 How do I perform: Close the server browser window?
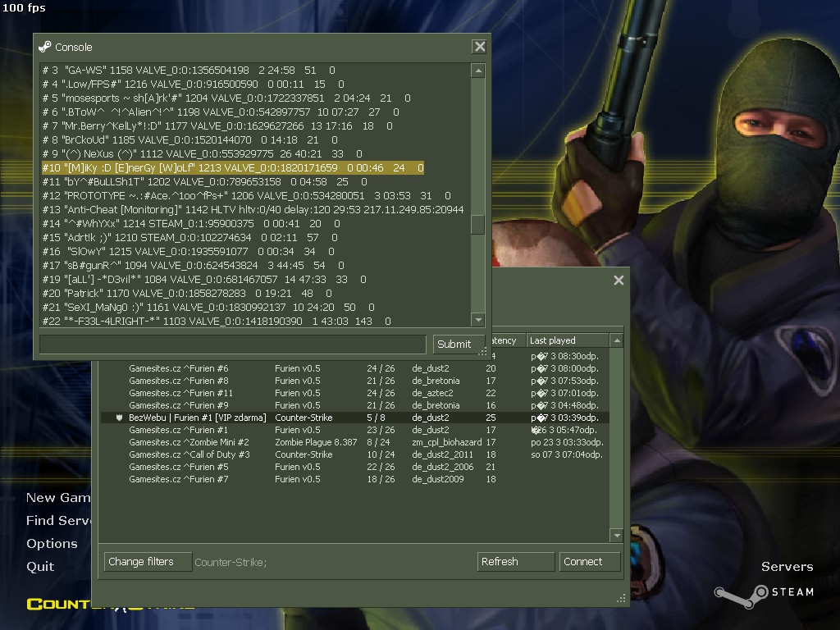click(619, 281)
